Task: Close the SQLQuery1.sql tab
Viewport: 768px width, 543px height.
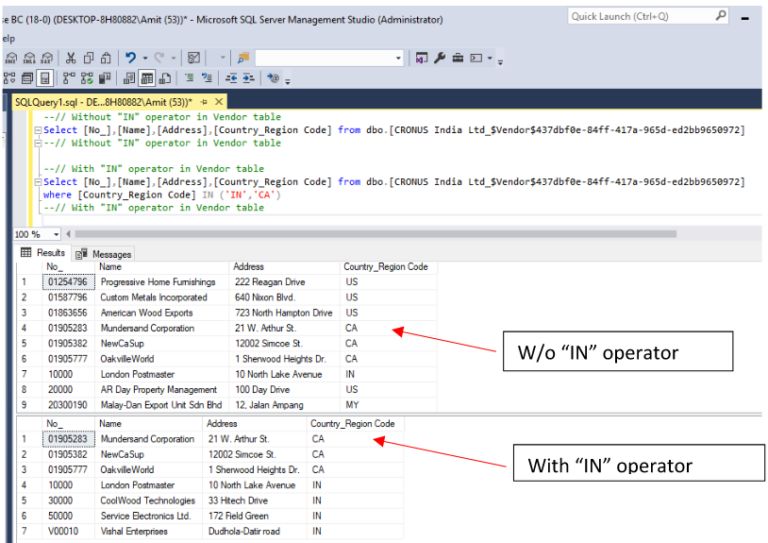Action: (x=219, y=102)
